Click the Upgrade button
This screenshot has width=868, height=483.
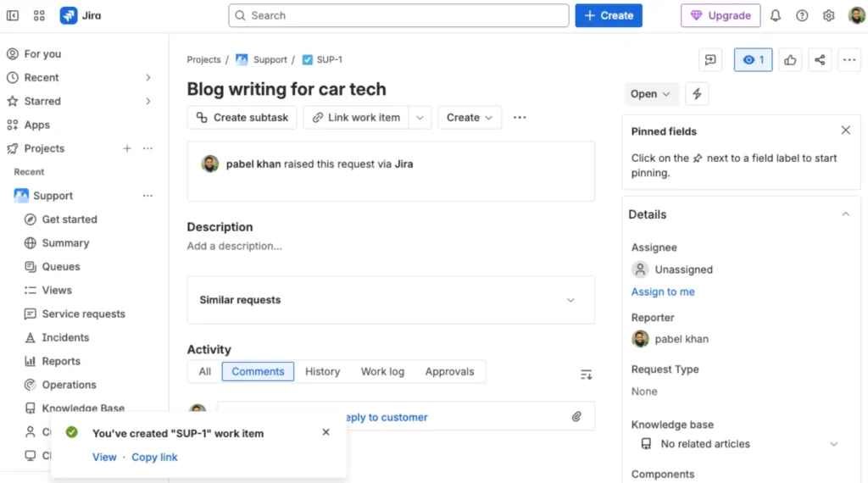pos(721,15)
